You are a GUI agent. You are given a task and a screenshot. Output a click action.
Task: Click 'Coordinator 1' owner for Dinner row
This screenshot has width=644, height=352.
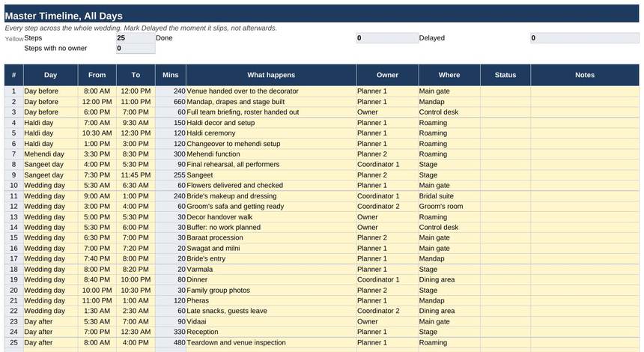[x=387, y=279]
